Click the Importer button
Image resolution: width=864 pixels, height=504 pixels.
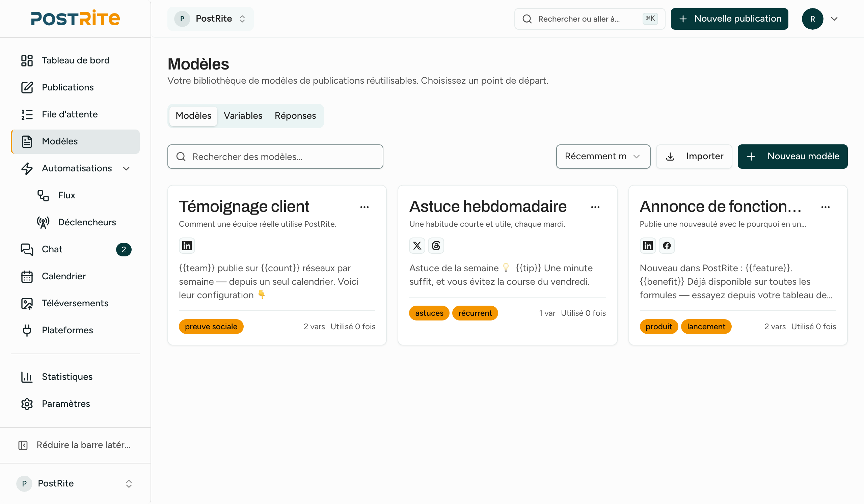pyautogui.click(x=694, y=157)
